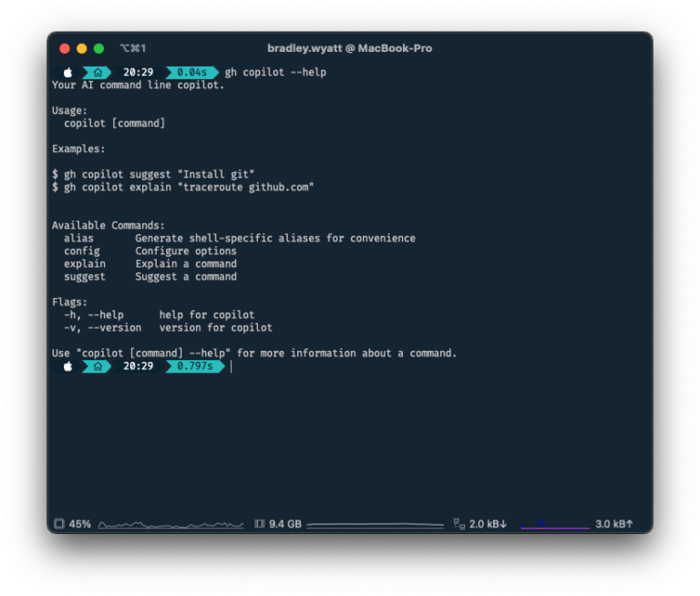Image resolution: width=700 pixels, height=596 pixels.
Task: Click the -h, --help flag
Action: [94, 315]
